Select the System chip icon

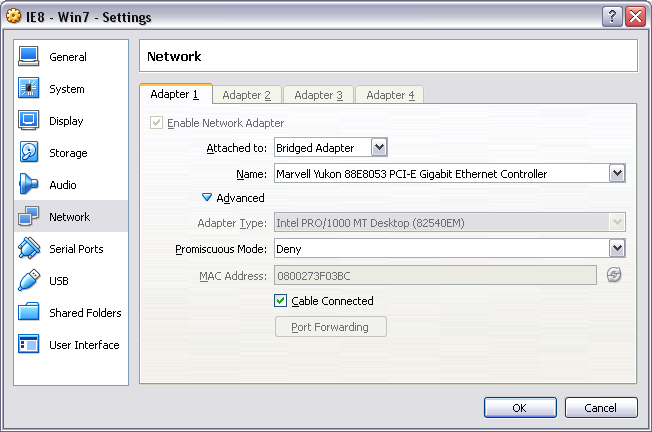click(28, 89)
